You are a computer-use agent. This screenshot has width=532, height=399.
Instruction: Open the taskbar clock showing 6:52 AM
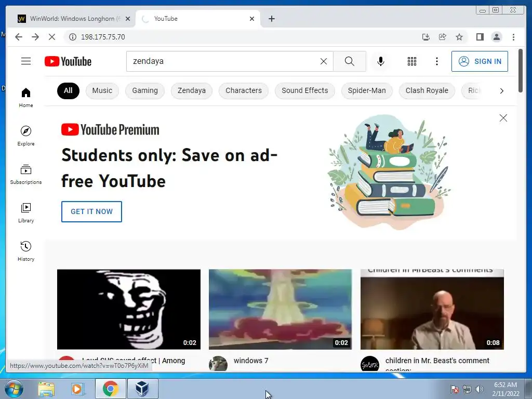coord(506,389)
